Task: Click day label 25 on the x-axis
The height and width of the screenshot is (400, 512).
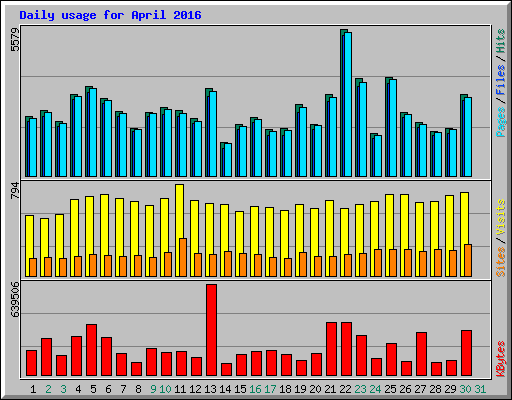Action: click(390, 389)
